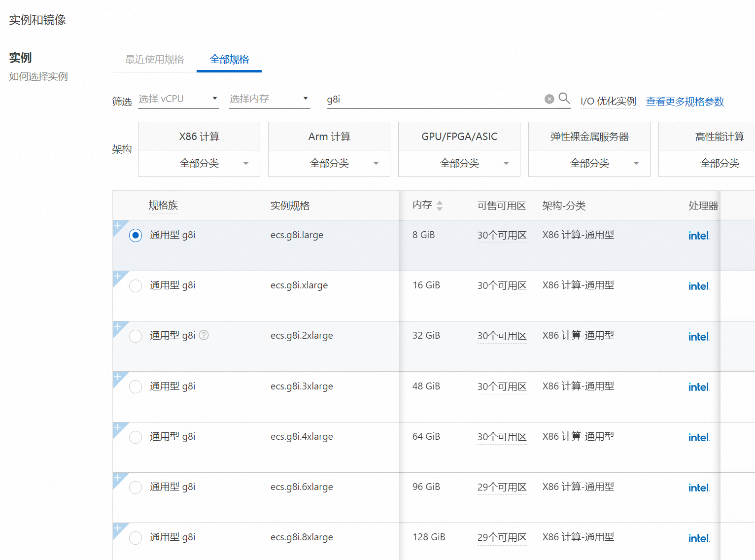The image size is (755, 560).
Task: Click the 架构-分类 column header
Action: [x=564, y=206]
